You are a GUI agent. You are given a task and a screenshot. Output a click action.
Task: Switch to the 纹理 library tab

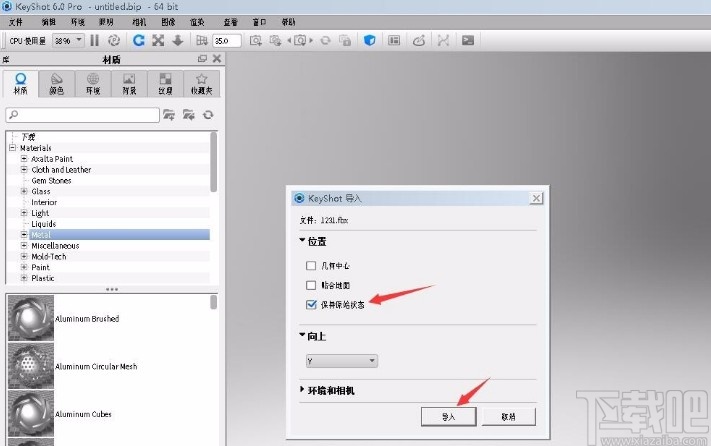tap(166, 84)
